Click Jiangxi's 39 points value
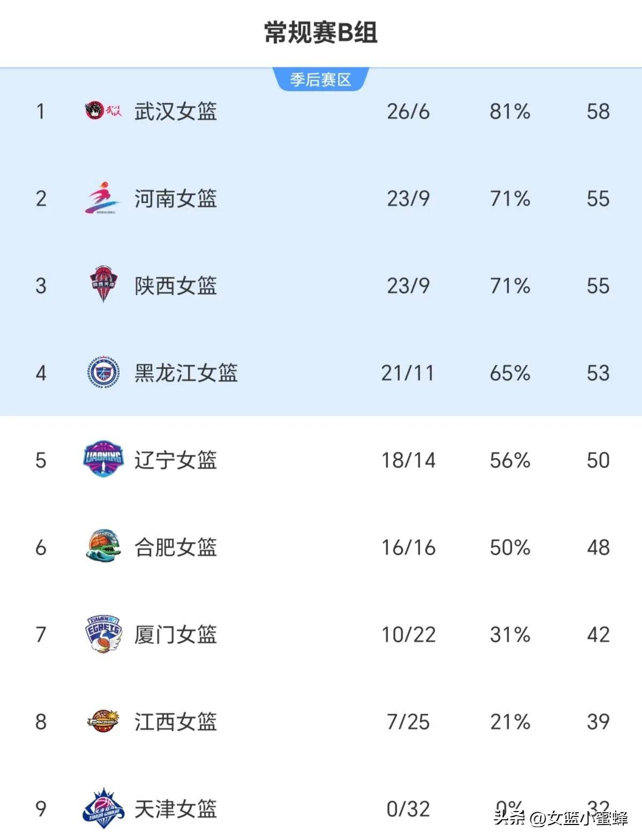Image resolution: width=642 pixels, height=840 pixels. click(x=598, y=722)
